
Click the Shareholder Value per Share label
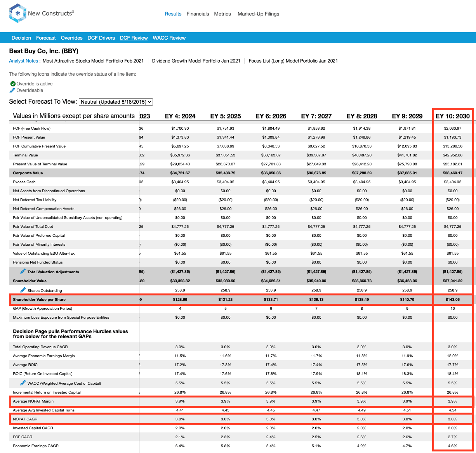39,300
